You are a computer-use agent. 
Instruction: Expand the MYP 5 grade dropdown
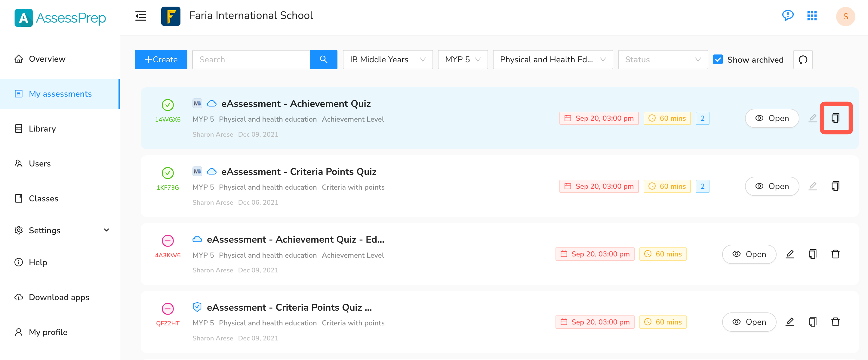click(462, 60)
